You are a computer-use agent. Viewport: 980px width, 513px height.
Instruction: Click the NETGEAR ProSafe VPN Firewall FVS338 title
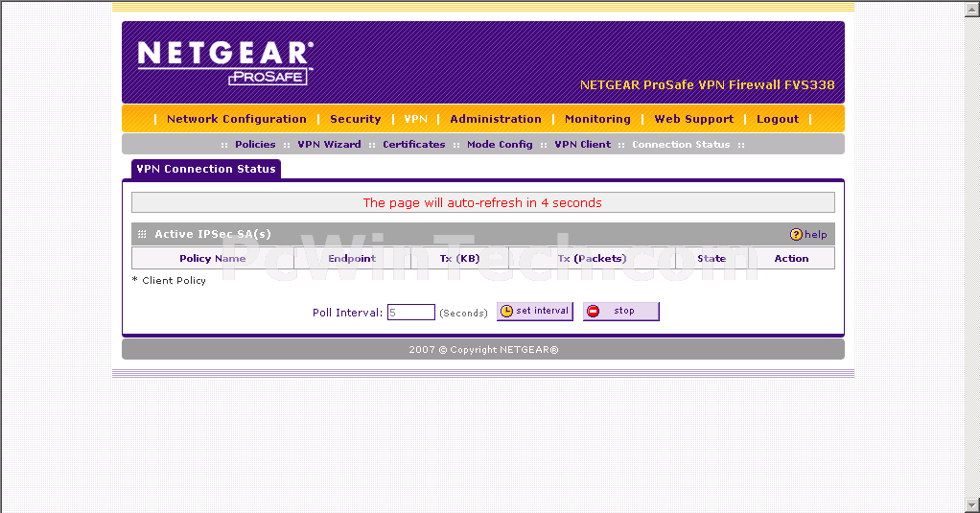[707, 85]
